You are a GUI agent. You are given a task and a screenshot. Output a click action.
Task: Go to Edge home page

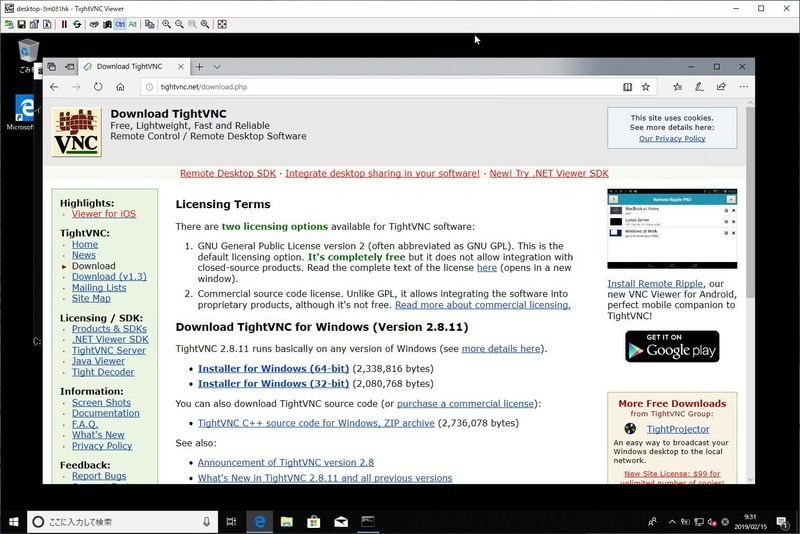120,87
